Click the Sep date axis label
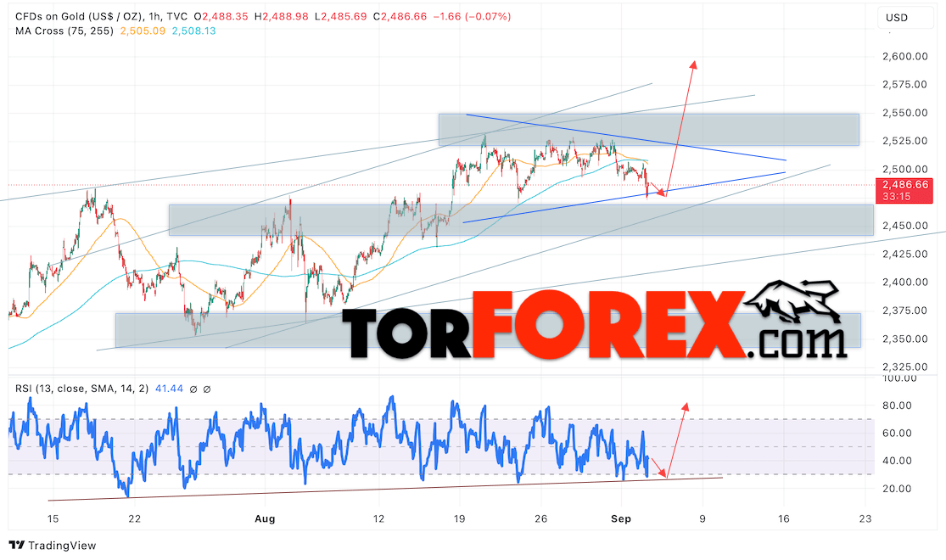The image size is (946, 560). 621,519
